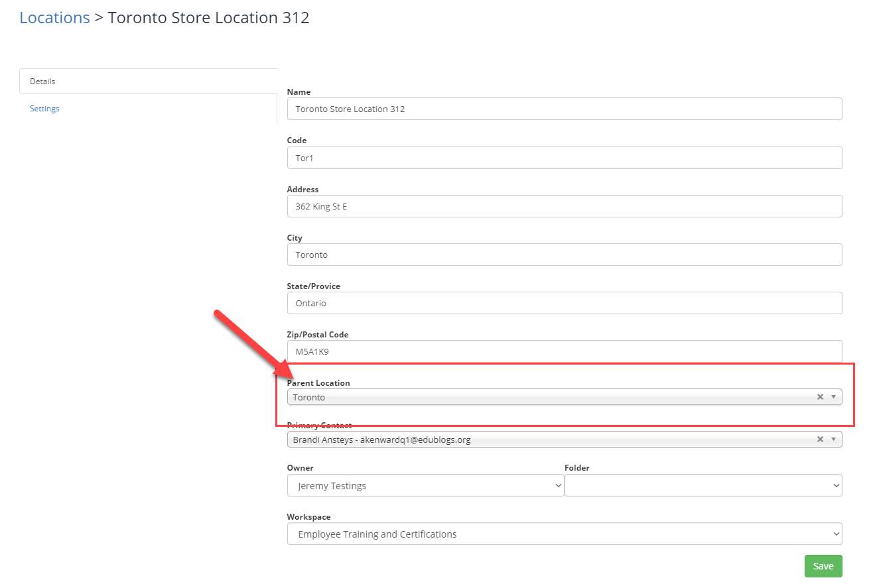This screenshot has width=875, height=588.
Task: Go back to the Locations breadcrumb
Action: click(54, 18)
